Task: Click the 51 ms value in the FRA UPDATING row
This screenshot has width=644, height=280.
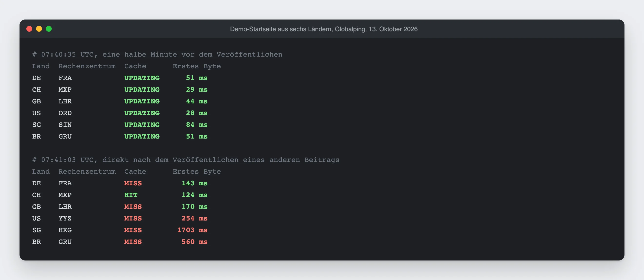Action: (197, 78)
